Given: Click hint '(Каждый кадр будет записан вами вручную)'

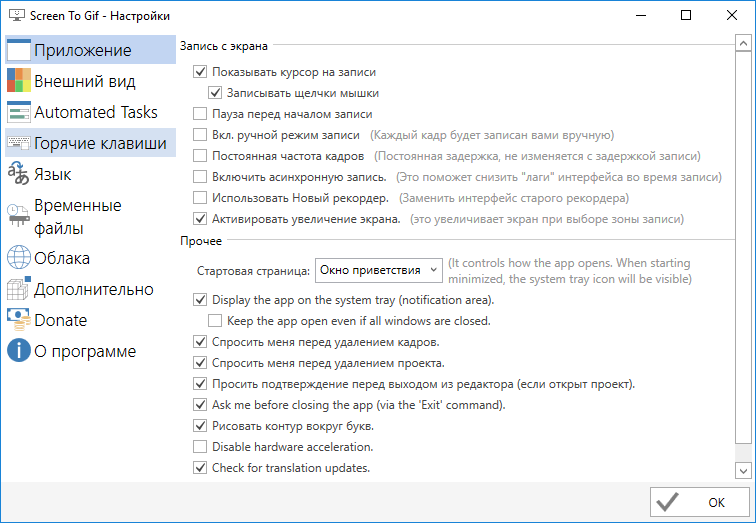Looking at the screenshot, I should 492,135.
